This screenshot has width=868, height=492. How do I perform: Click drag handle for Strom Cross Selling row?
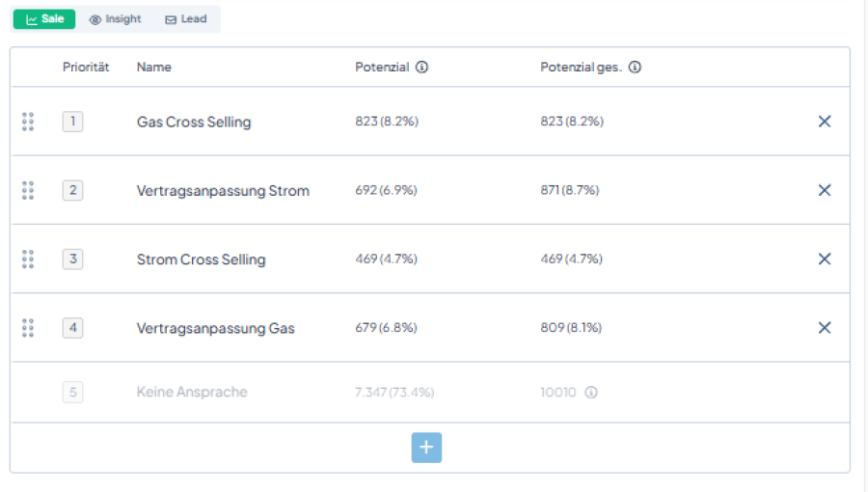pos(28,259)
